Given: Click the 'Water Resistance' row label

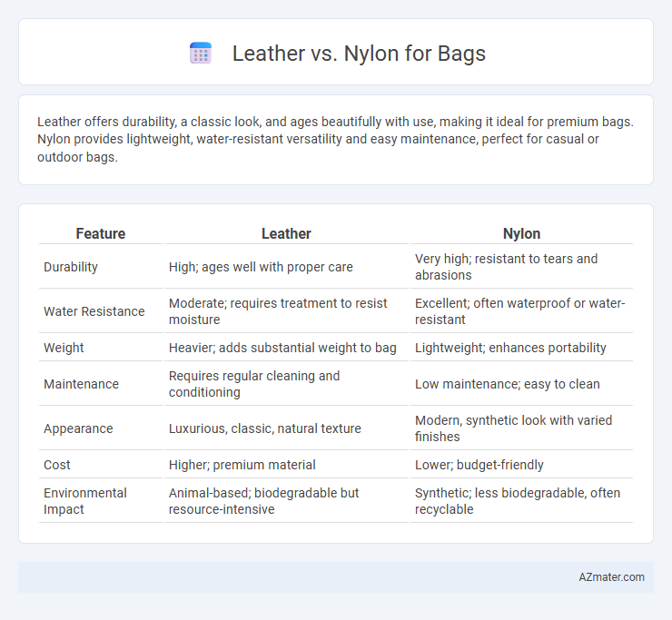Looking at the screenshot, I should click(94, 311).
